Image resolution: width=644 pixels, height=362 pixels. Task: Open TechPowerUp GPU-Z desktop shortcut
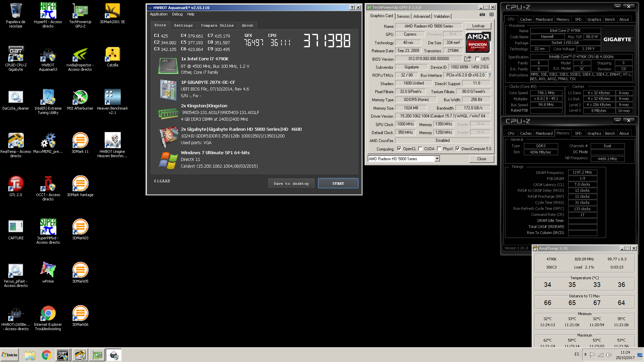(x=80, y=15)
